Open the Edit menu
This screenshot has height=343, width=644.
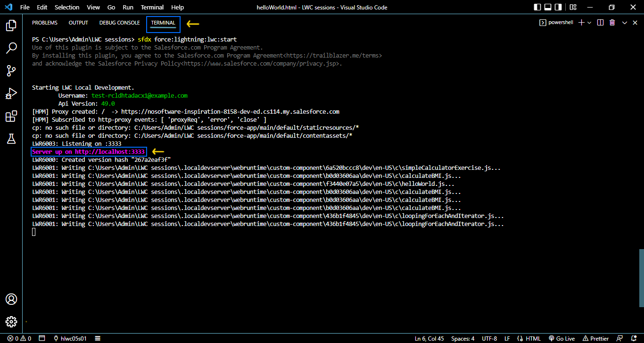tap(42, 7)
